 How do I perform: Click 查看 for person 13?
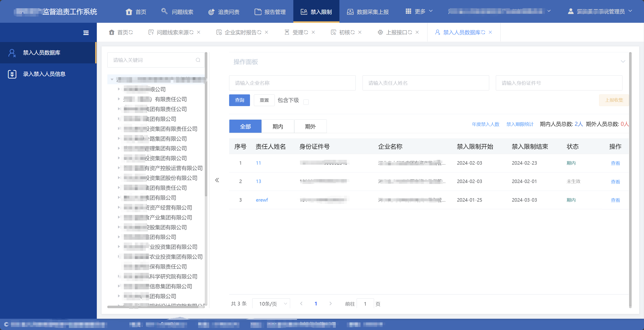(615, 181)
